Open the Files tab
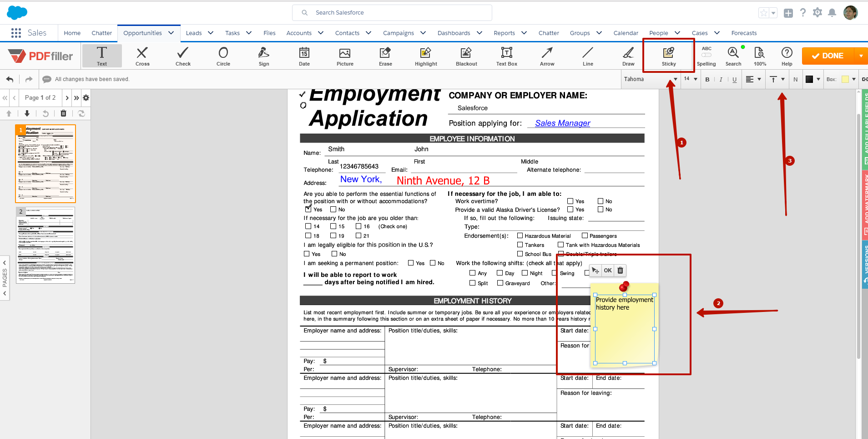The width and height of the screenshot is (868, 439). 269,33
